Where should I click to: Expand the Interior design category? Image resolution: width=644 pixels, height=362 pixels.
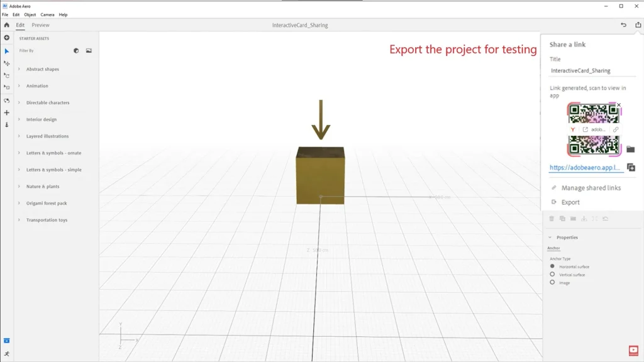pyautogui.click(x=19, y=119)
